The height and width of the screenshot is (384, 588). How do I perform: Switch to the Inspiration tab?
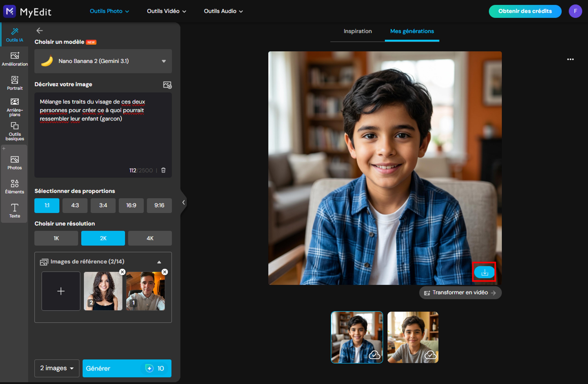pyautogui.click(x=357, y=31)
